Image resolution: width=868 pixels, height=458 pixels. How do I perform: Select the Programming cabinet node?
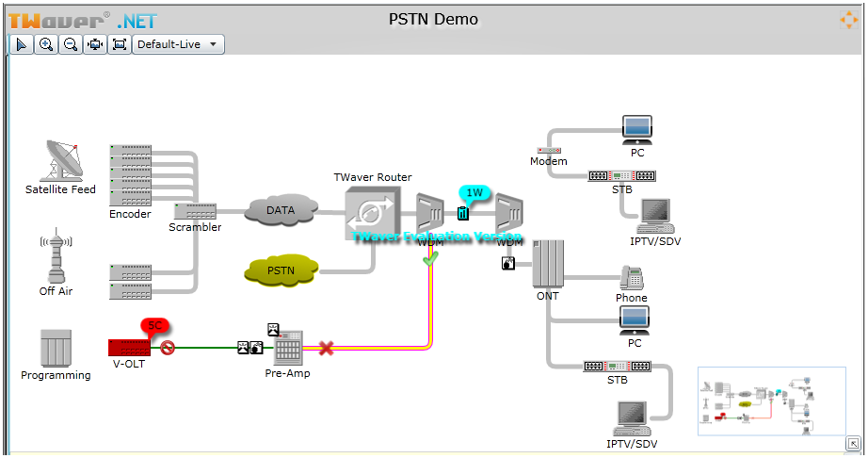(56, 348)
